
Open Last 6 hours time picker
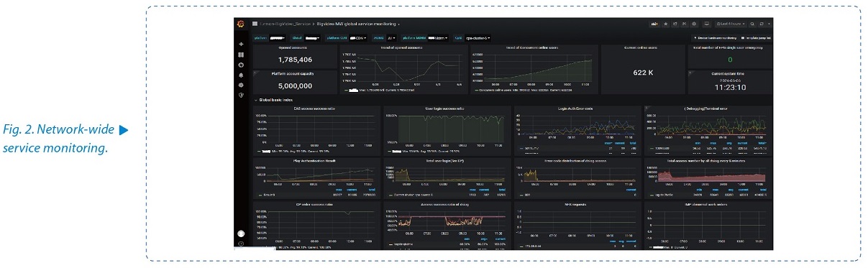click(x=730, y=24)
